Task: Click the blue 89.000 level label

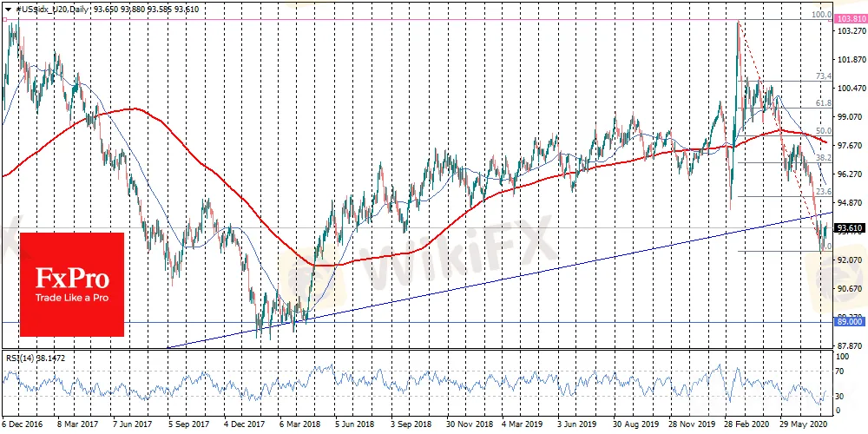Action: 848,322
